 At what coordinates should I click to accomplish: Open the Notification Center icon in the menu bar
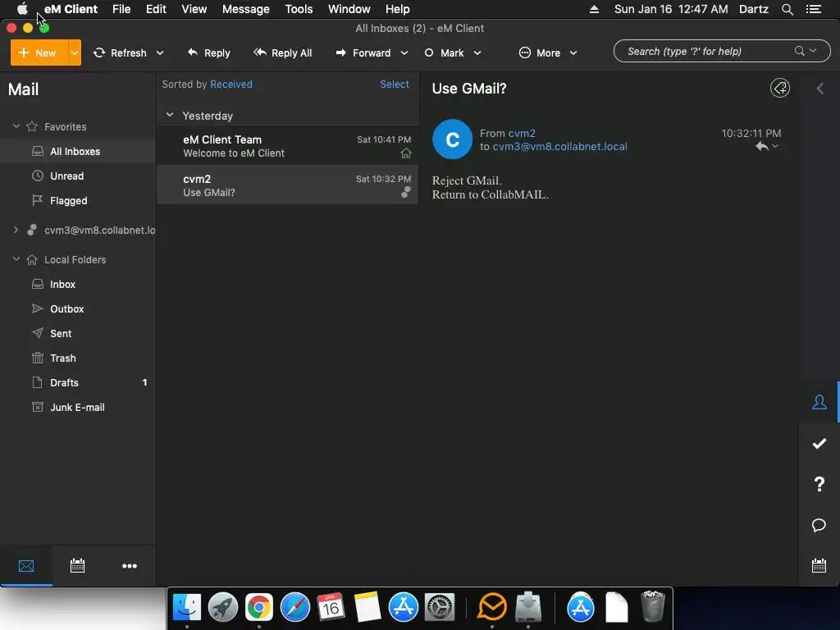click(x=814, y=9)
